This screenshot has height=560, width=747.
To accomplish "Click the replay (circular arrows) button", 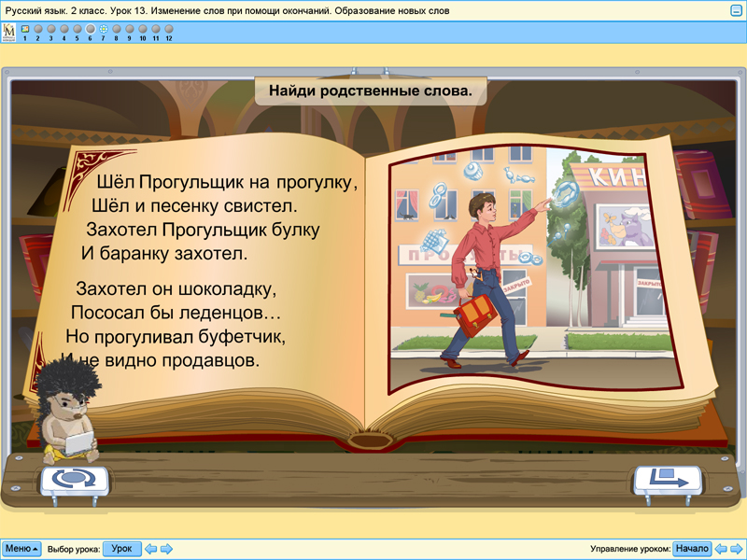I will [75, 479].
